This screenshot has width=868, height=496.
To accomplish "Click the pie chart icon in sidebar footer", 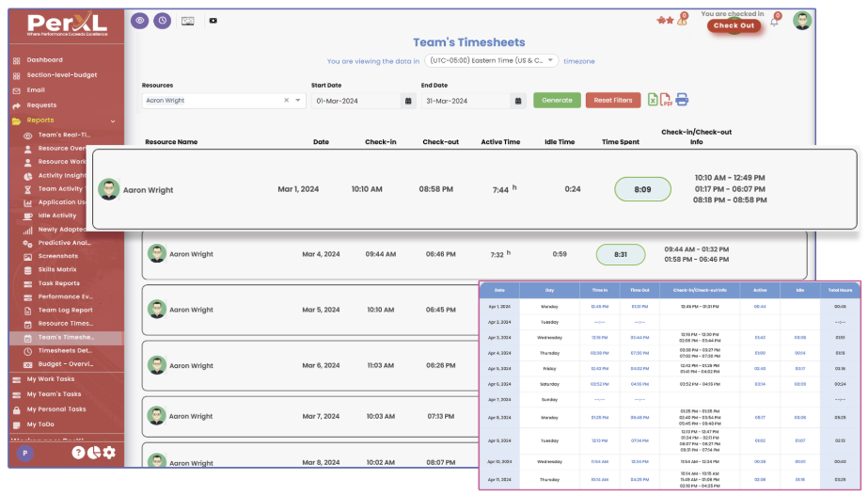I will (x=94, y=453).
